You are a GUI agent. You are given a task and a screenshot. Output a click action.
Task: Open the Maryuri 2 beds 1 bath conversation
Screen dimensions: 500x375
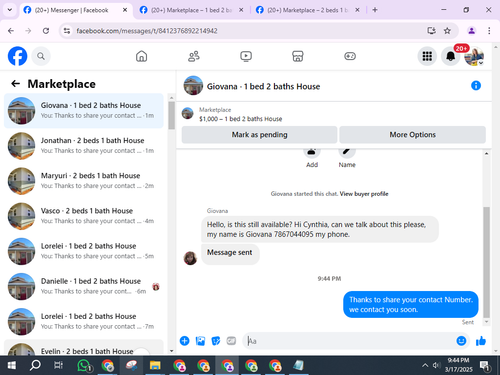click(x=84, y=181)
